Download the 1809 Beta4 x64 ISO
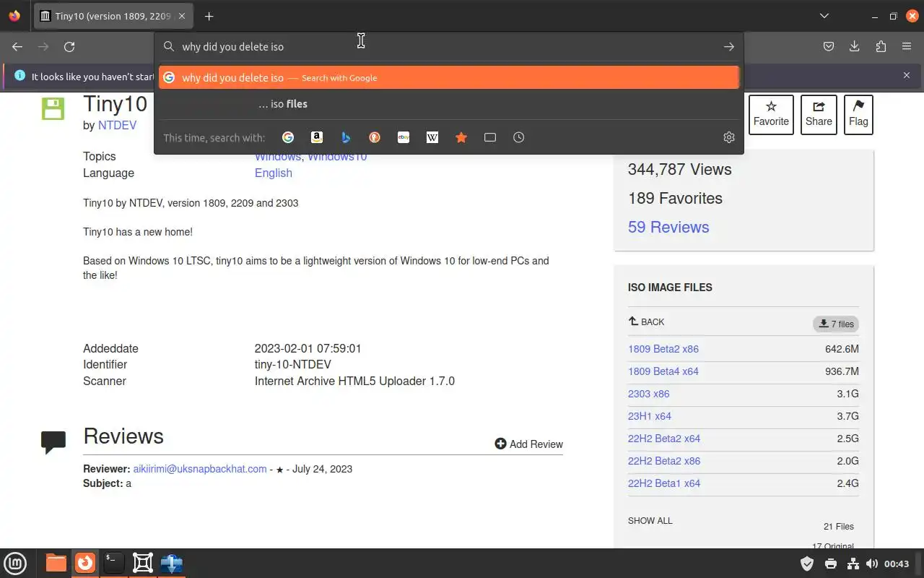The image size is (924, 578). pos(663,371)
